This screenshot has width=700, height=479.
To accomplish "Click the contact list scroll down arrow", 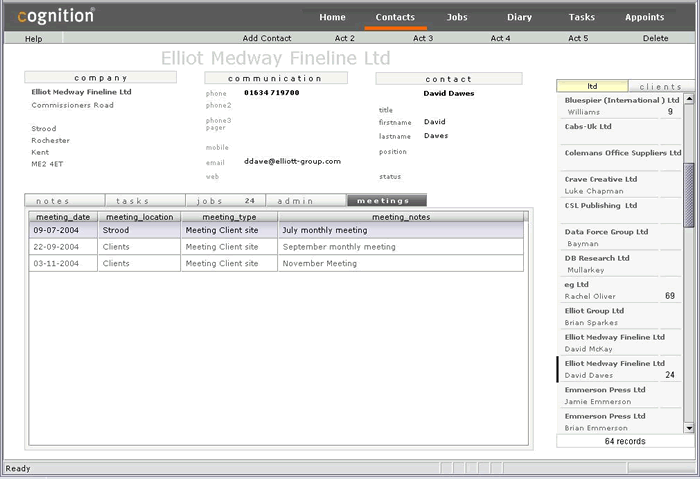I will click(x=689, y=428).
